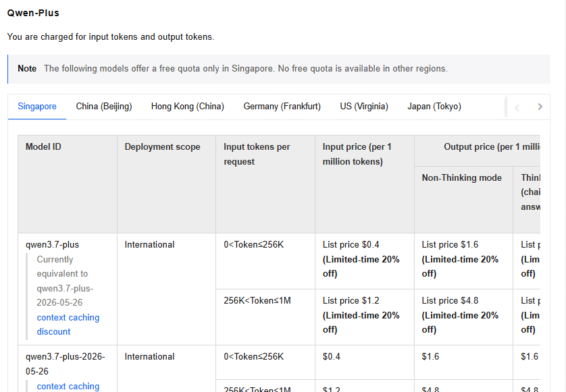Select the Singapore region tab
This screenshot has height=392, width=566.
[x=37, y=107]
